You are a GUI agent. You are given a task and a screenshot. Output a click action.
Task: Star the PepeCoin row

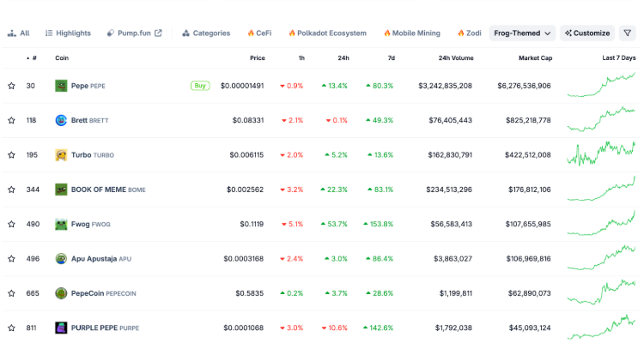click(x=11, y=293)
